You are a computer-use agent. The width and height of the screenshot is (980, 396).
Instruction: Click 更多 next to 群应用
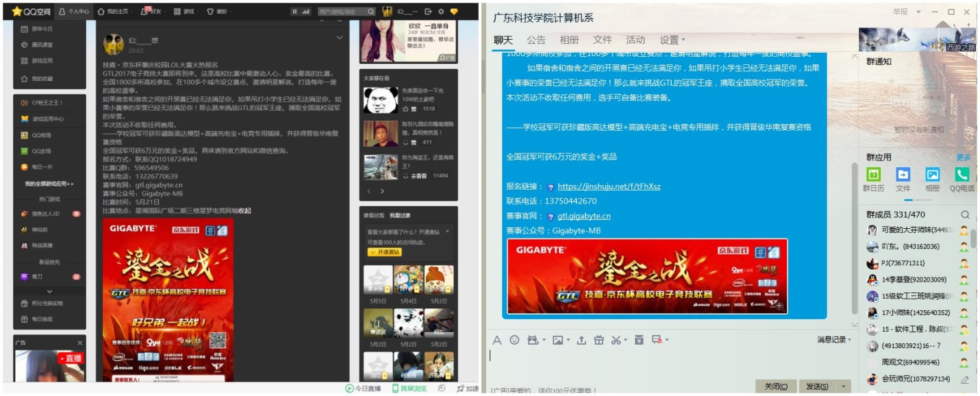click(964, 158)
